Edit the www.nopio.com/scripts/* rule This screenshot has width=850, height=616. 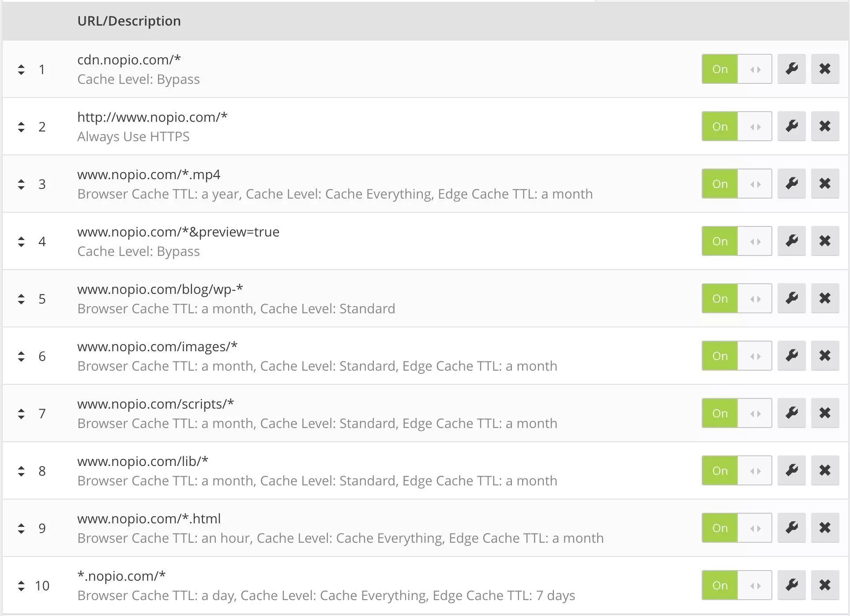click(x=792, y=413)
